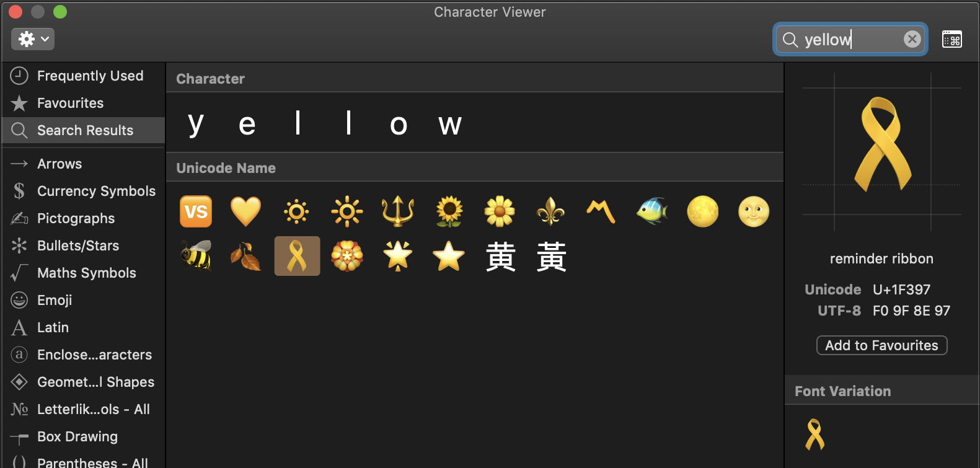This screenshot has width=980, height=468.
Task: Click the sunflower emoji
Action: (x=449, y=211)
